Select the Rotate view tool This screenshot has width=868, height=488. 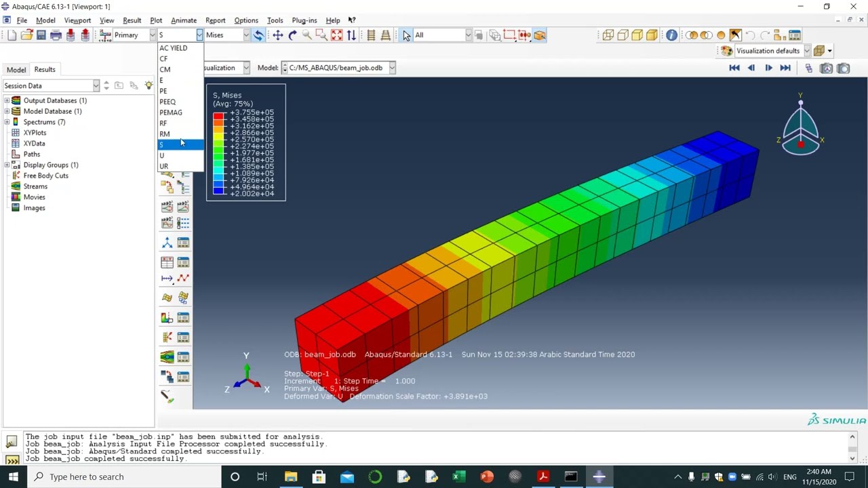292,35
